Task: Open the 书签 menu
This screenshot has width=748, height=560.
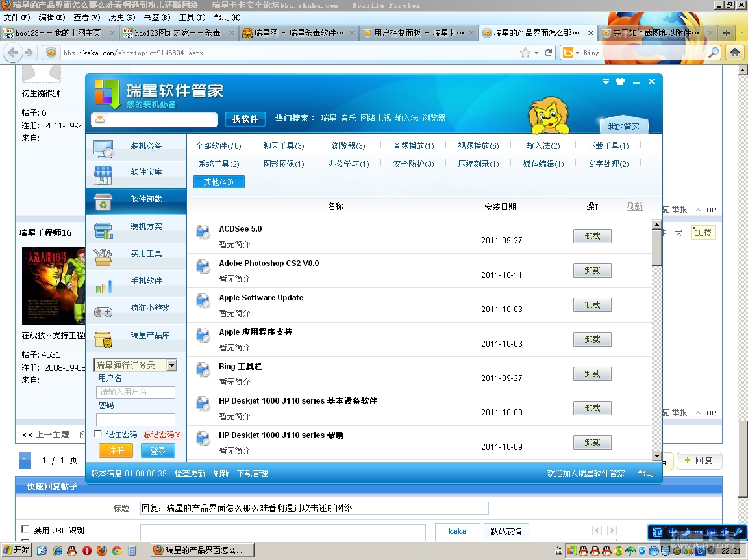Action: pyautogui.click(x=157, y=18)
